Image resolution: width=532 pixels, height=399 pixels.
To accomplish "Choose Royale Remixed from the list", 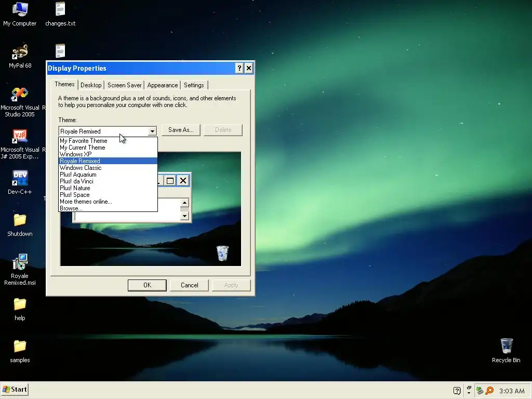I will 108,161.
